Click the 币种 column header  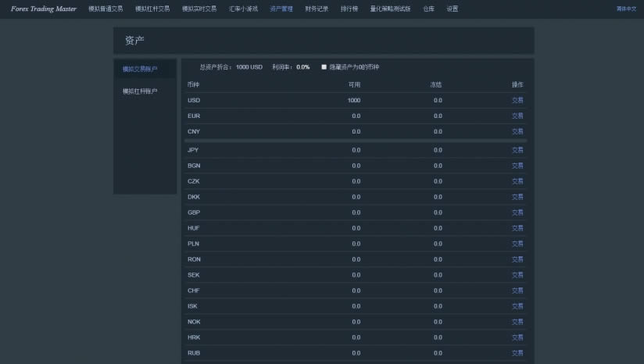[x=194, y=84]
